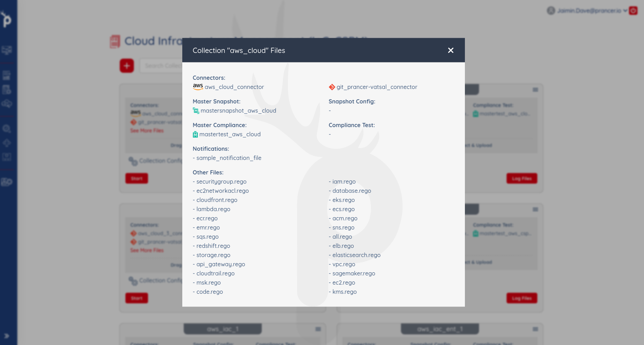This screenshot has width=644, height=345.
Task: Click the top Log Files button
Action: click(522, 178)
